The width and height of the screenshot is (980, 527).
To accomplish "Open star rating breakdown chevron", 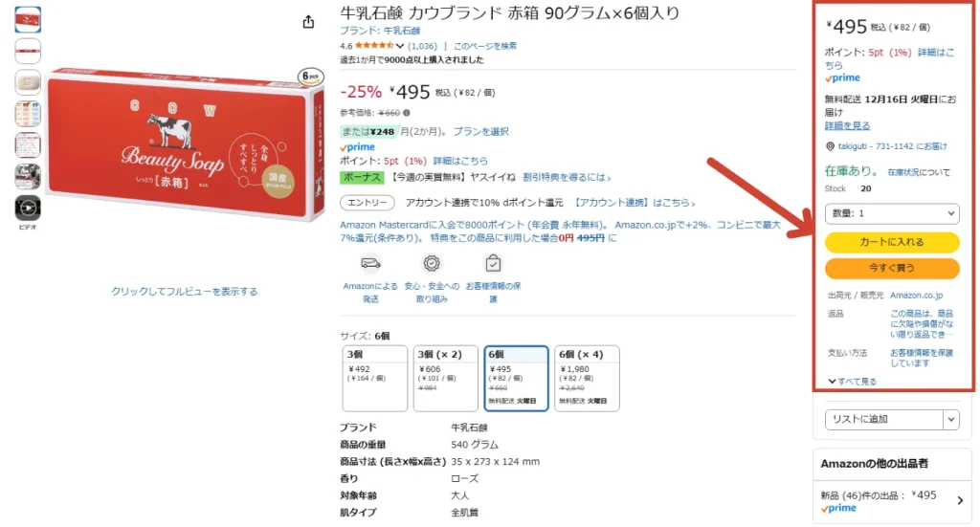I will point(400,46).
